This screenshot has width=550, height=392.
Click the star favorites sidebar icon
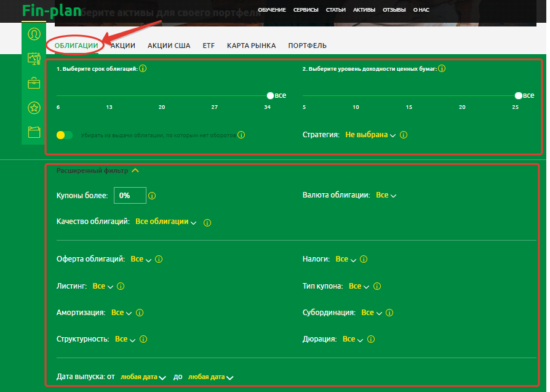click(34, 108)
